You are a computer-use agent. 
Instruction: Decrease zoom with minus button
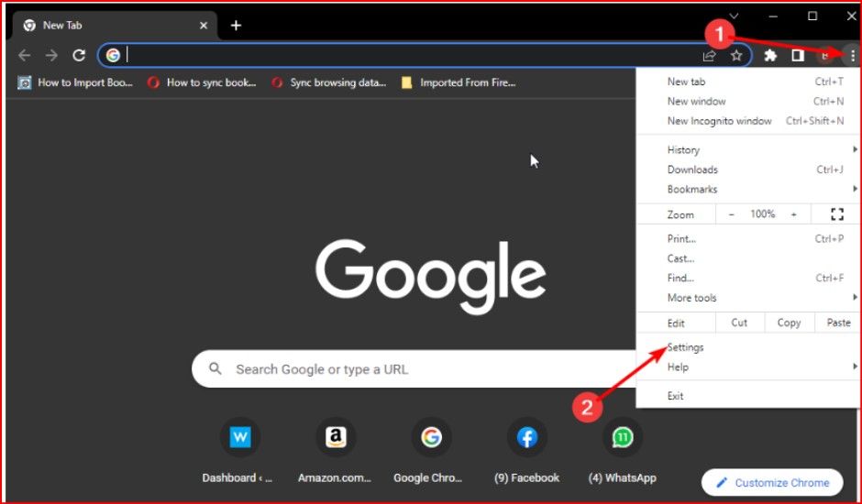click(731, 214)
